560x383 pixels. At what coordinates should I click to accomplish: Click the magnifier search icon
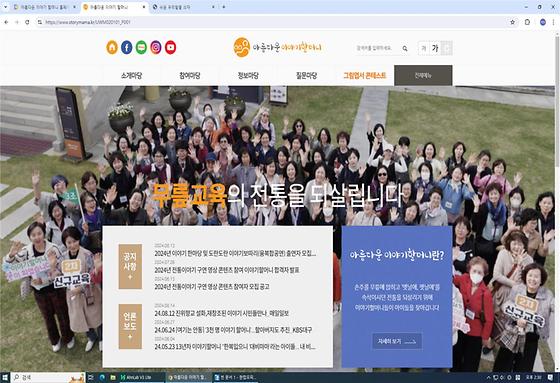click(405, 48)
